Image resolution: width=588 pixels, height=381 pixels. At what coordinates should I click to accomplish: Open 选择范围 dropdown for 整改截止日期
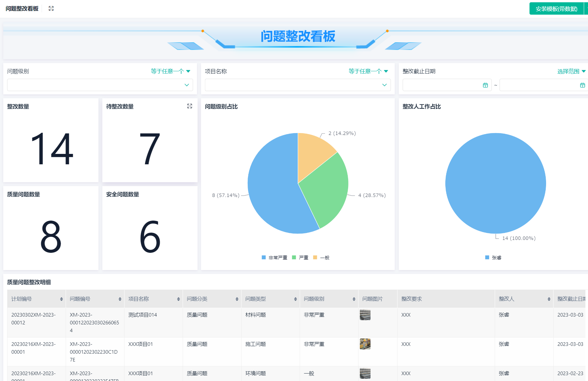pos(571,71)
